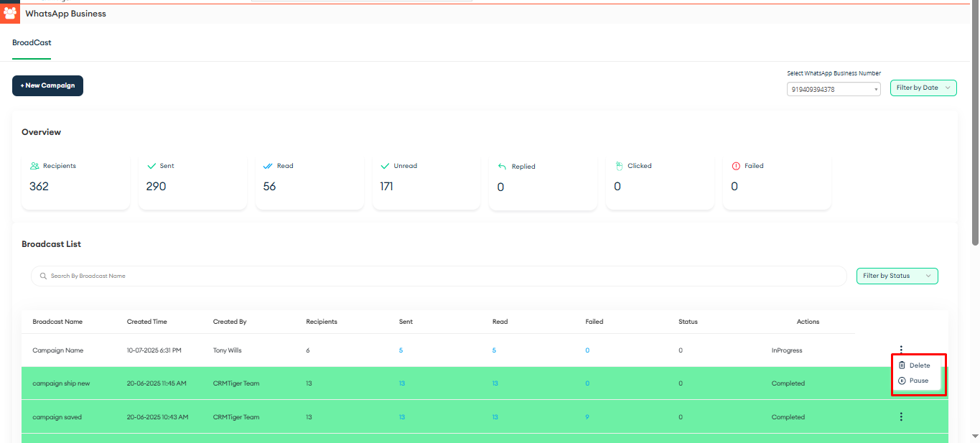Screen dimensions: 980x443
Task: Expand the Filter by Date dropdown
Action: click(923, 88)
